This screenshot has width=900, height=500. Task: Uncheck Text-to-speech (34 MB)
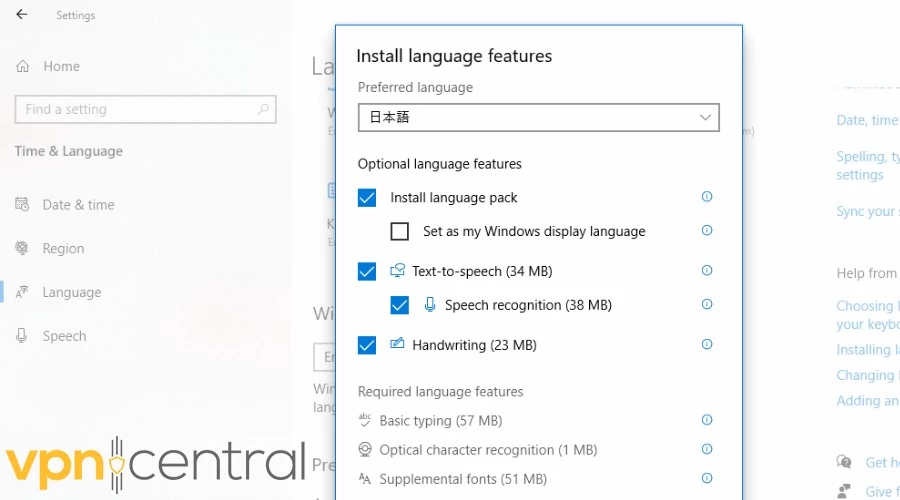click(x=367, y=272)
